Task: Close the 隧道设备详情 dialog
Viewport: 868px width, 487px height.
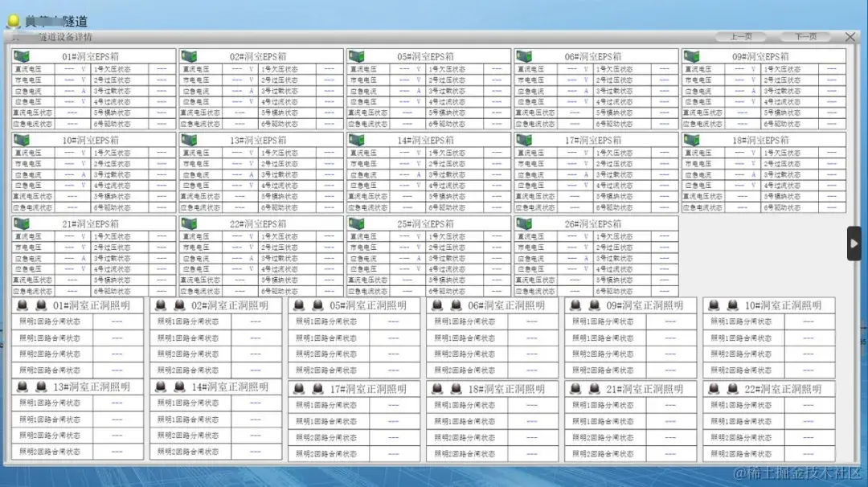Action: point(850,37)
